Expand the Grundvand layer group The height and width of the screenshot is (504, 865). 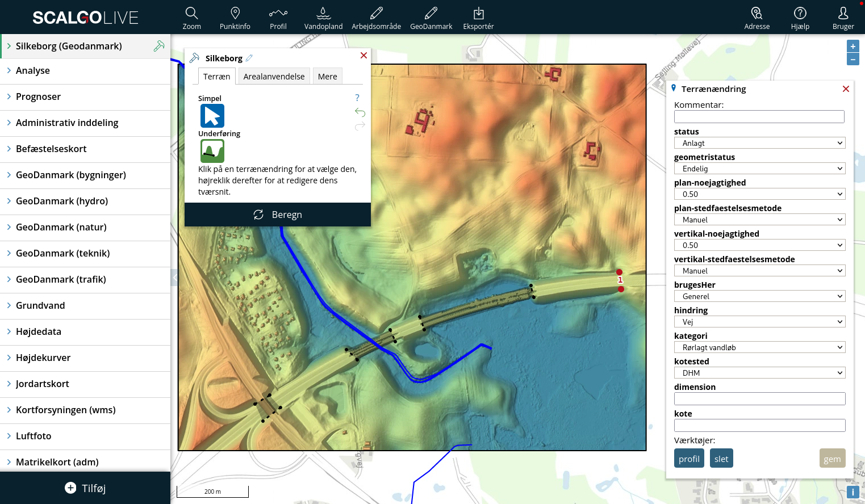tap(85, 306)
